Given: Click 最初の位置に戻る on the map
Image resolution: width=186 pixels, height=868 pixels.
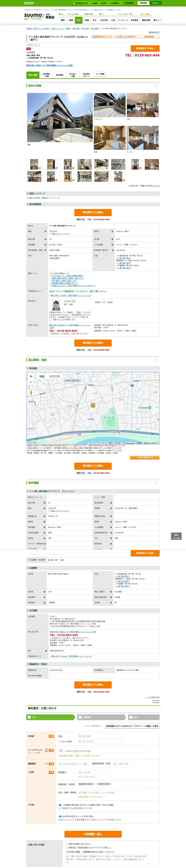Looking at the screenshot, I should point(72,380).
